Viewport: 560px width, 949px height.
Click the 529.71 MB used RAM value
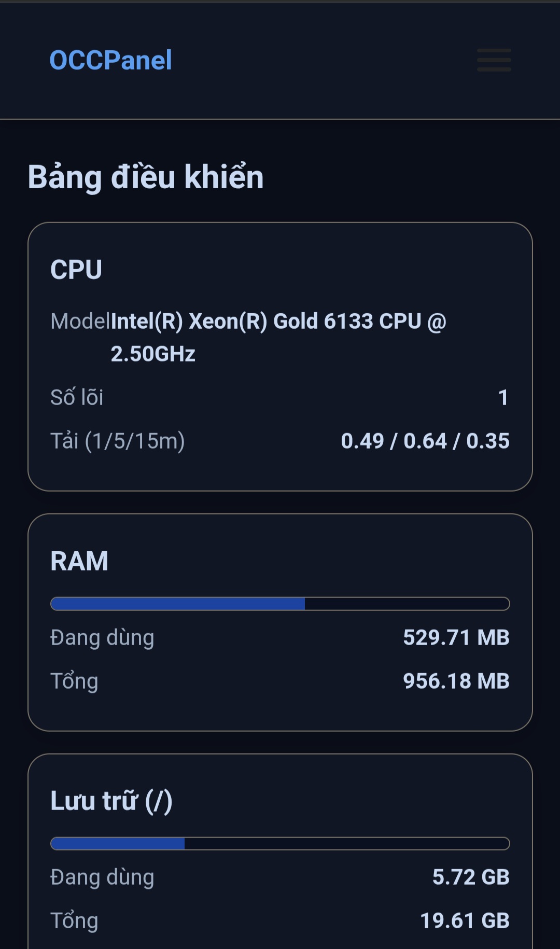[456, 637]
